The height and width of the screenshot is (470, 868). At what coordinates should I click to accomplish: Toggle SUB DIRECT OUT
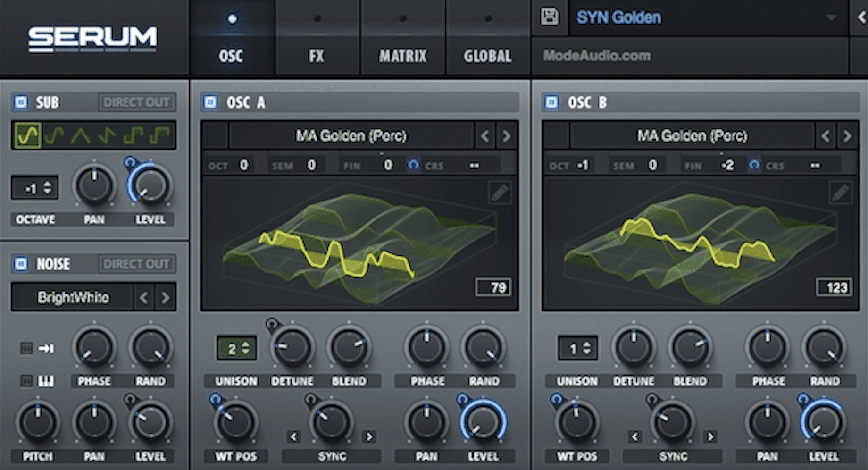click(x=137, y=102)
